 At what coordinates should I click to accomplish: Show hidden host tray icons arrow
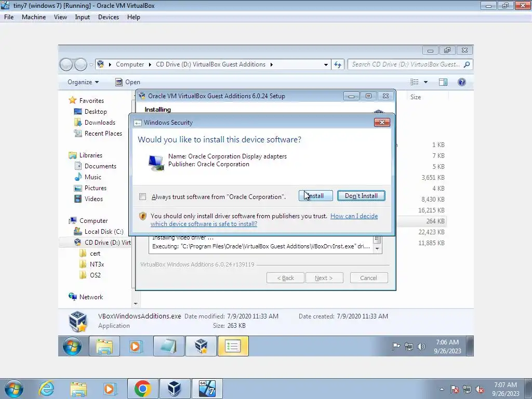click(x=442, y=389)
